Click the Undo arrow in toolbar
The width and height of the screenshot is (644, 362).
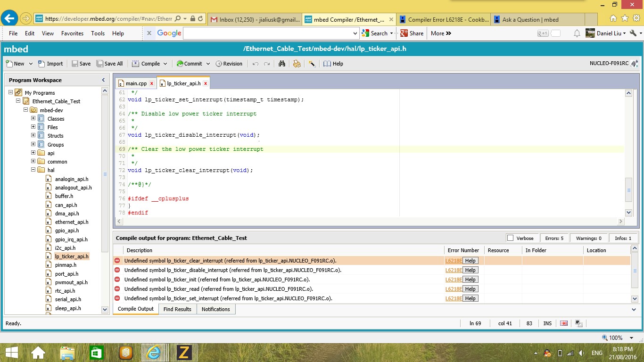tap(255, 64)
